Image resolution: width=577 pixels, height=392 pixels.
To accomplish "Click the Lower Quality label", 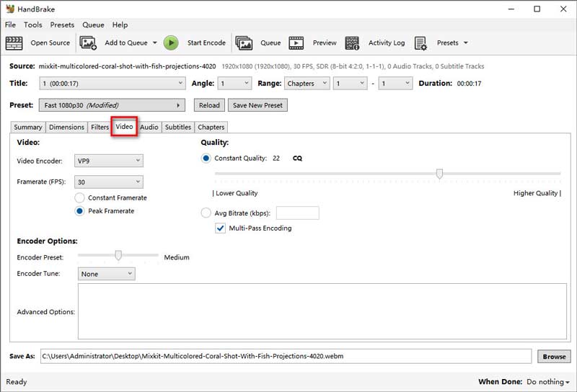I will coord(235,193).
